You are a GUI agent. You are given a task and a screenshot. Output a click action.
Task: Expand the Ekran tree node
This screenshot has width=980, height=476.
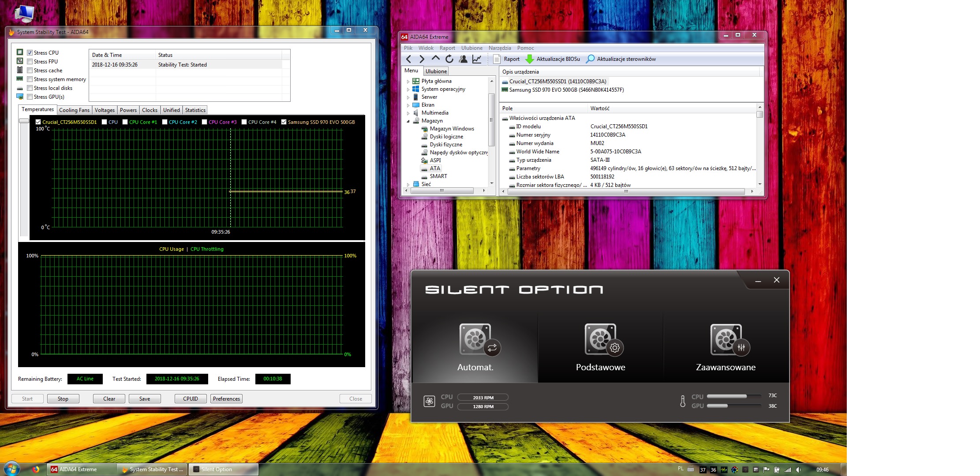pos(408,105)
